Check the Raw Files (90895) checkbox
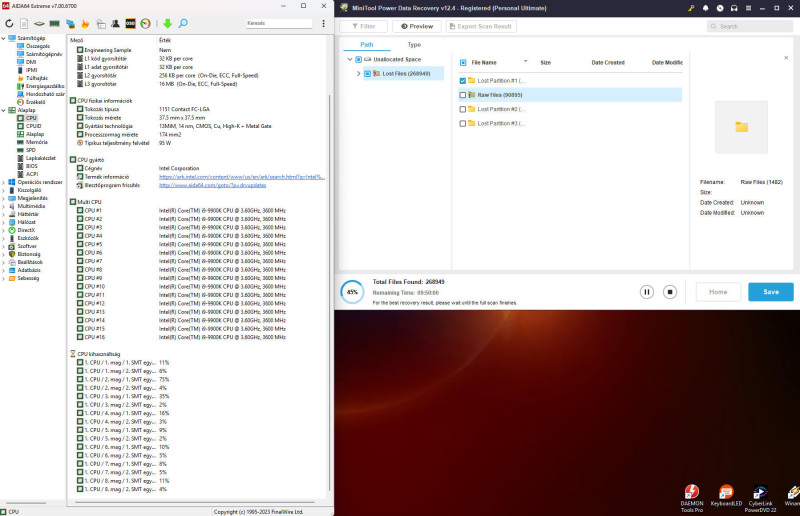 (x=462, y=95)
